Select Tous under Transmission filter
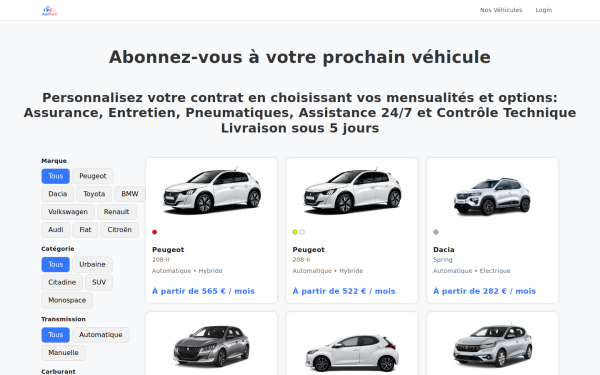The image size is (600, 375). [55, 335]
